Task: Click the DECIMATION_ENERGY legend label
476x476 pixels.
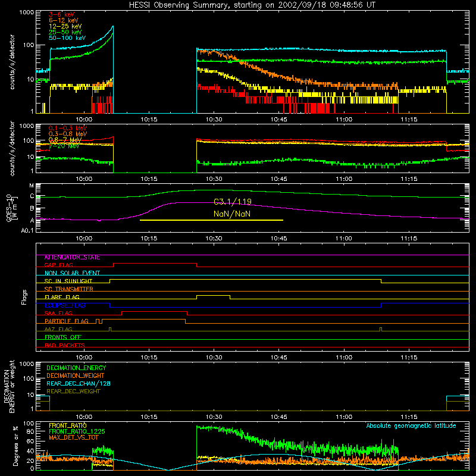Action: point(76,368)
